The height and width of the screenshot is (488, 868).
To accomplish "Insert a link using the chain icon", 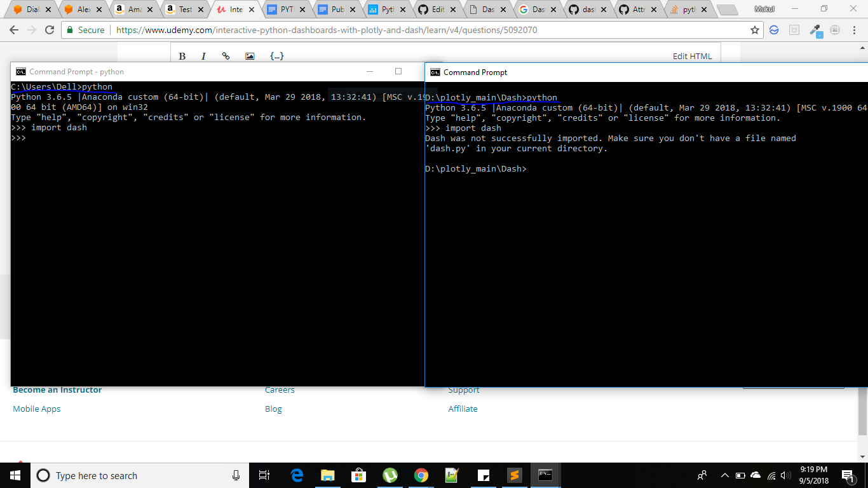I will click(x=226, y=56).
